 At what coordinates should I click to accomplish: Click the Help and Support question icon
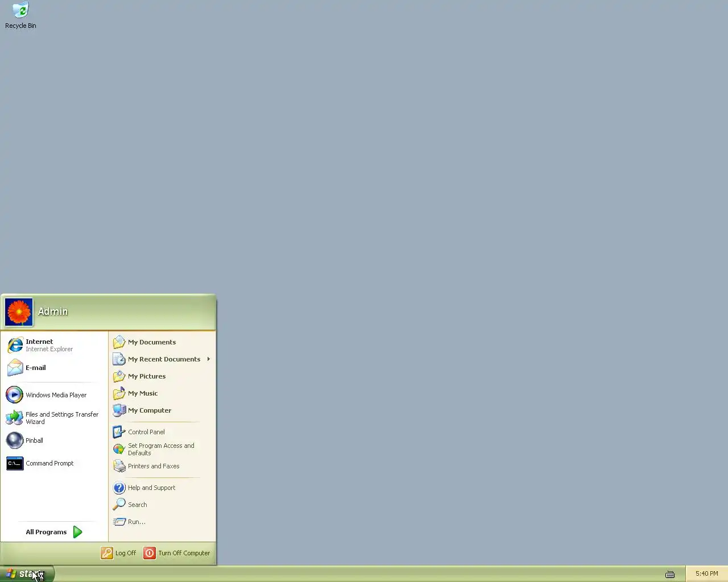pyautogui.click(x=119, y=488)
